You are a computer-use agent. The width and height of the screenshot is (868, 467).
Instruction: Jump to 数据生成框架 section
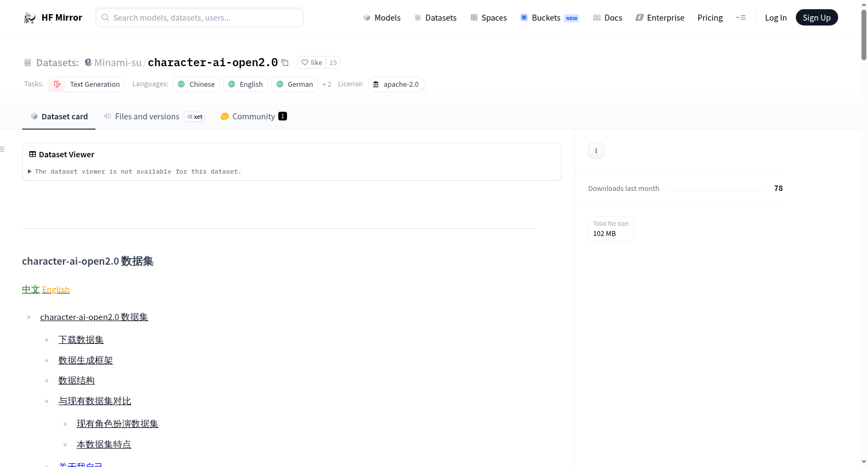86,360
